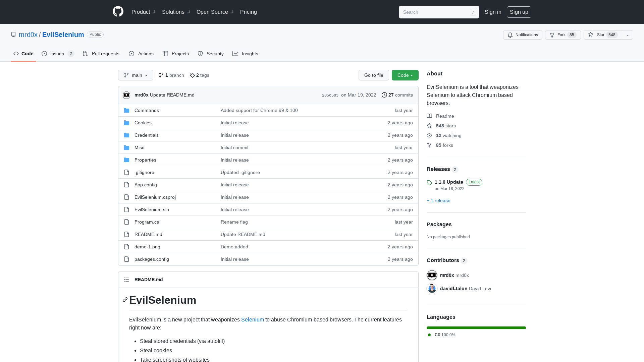
Task: Open the EvilSelenium.sln file name
Action: (152, 209)
